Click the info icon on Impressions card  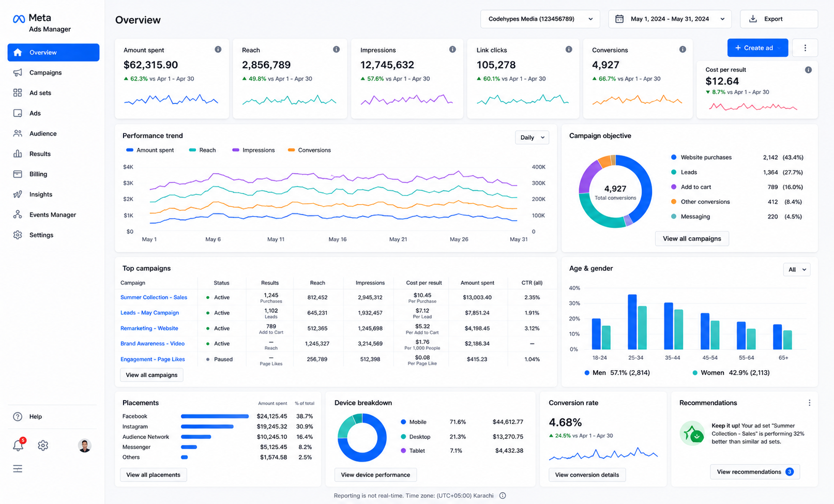coord(452,50)
